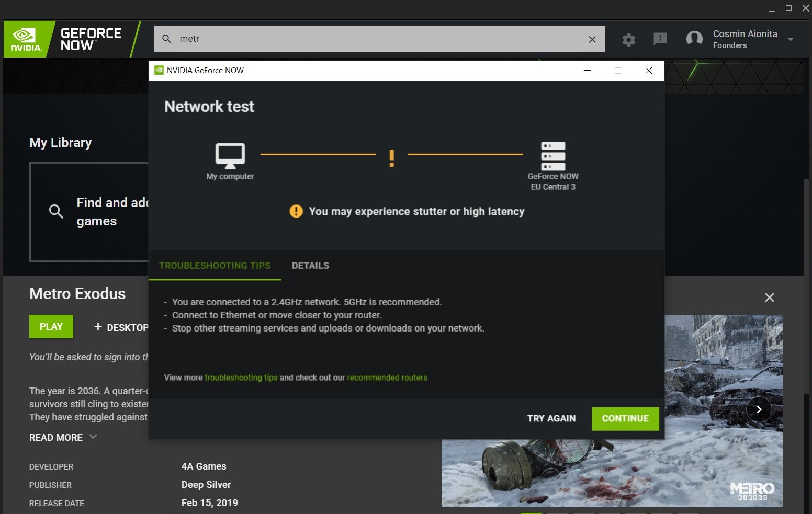Open the feedback speech bubble icon

click(660, 39)
